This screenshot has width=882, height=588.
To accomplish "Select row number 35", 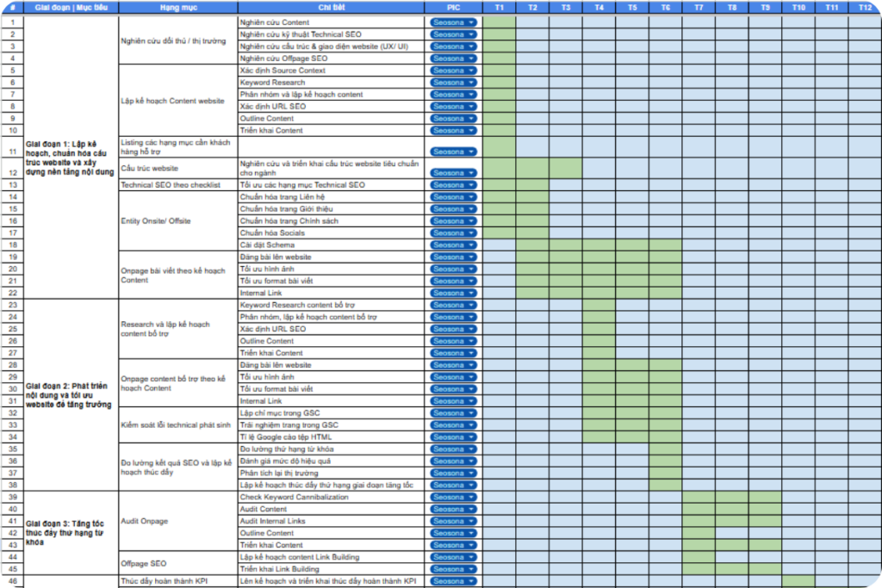I will point(12,449).
